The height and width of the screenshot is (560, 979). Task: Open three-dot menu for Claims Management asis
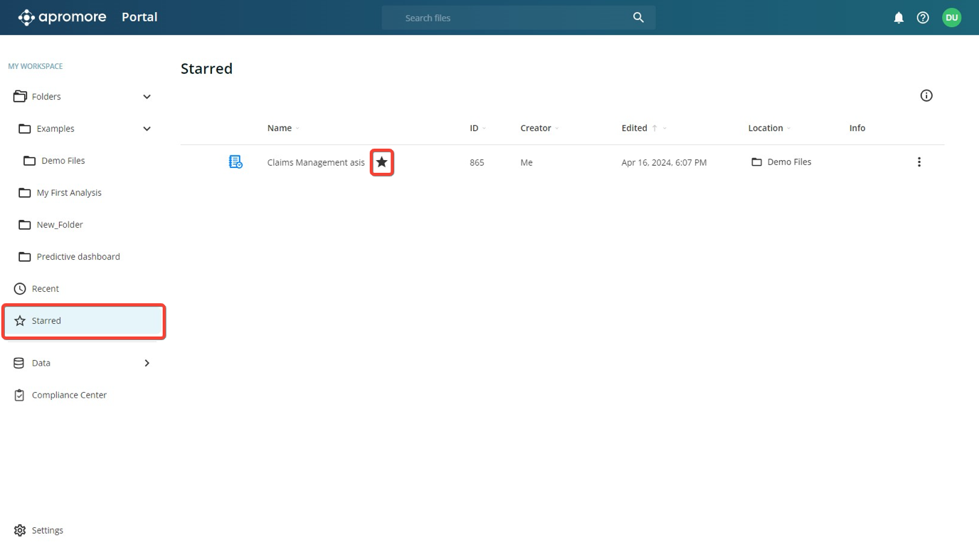pos(919,162)
